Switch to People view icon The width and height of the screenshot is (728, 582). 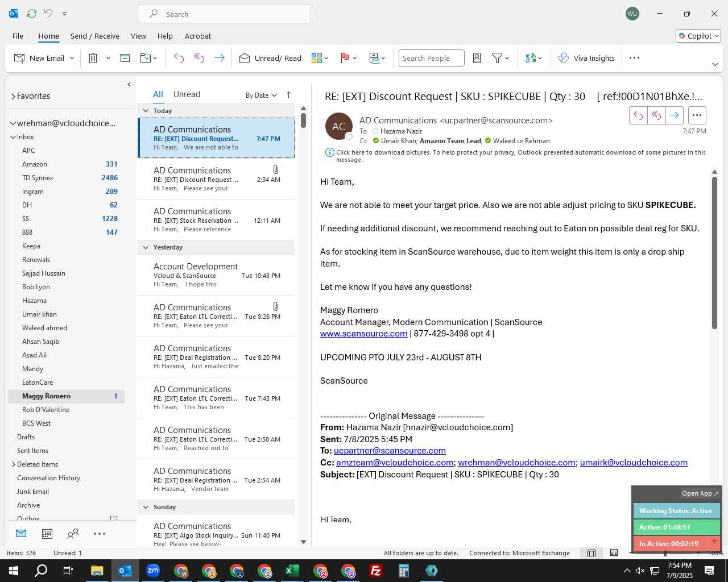(x=73, y=534)
